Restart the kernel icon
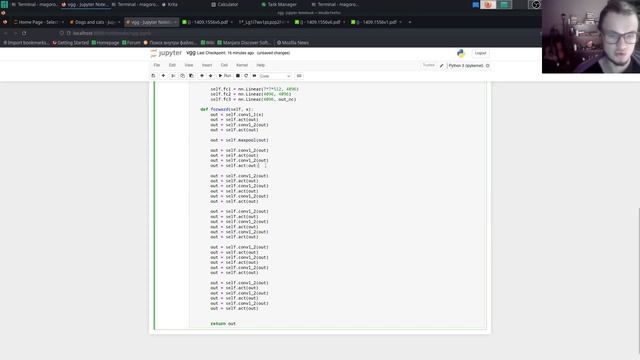 pos(246,76)
